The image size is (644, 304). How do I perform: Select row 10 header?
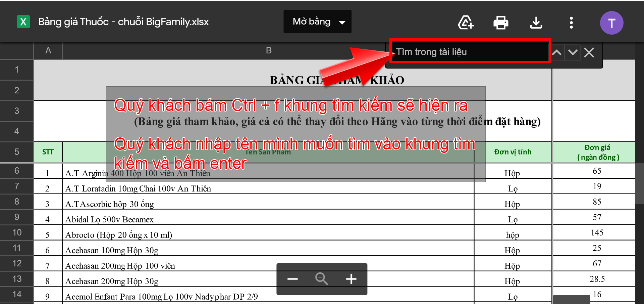click(x=16, y=232)
